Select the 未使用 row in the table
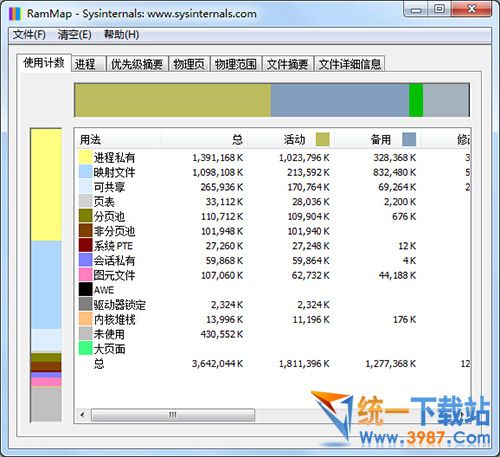Viewport: 500px width, 457px height. [x=273, y=334]
